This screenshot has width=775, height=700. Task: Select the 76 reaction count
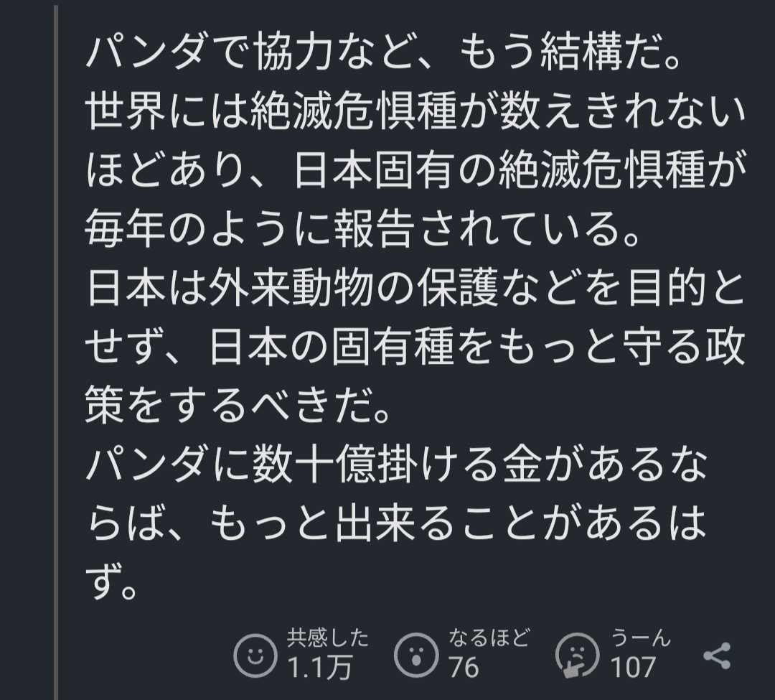tap(464, 668)
